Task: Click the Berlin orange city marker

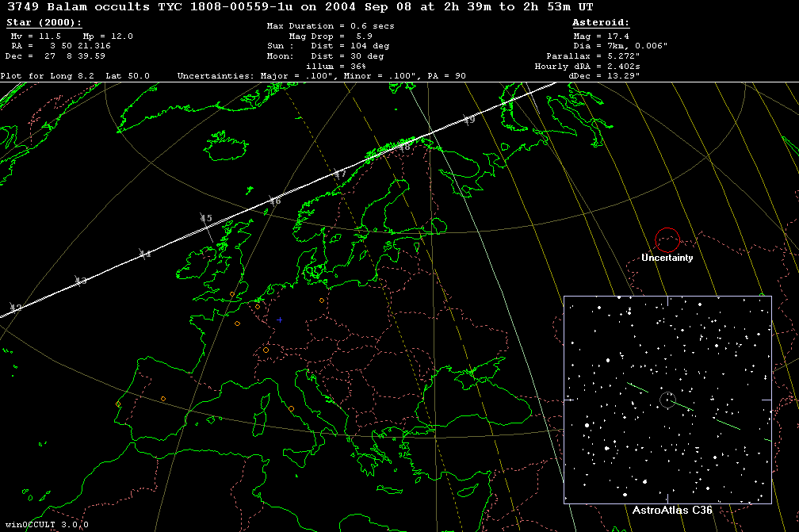Action: tap(321, 300)
